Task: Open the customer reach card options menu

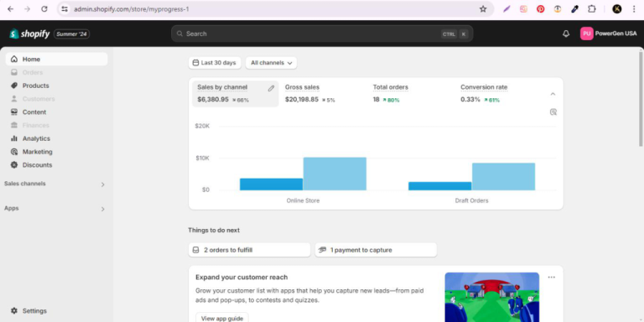Action: coord(552,278)
